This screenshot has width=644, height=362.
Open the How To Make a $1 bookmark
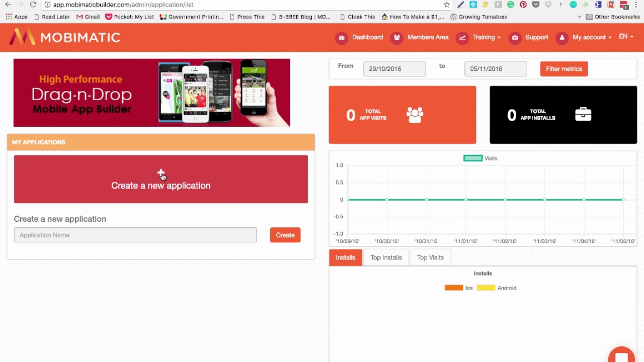tap(413, 17)
